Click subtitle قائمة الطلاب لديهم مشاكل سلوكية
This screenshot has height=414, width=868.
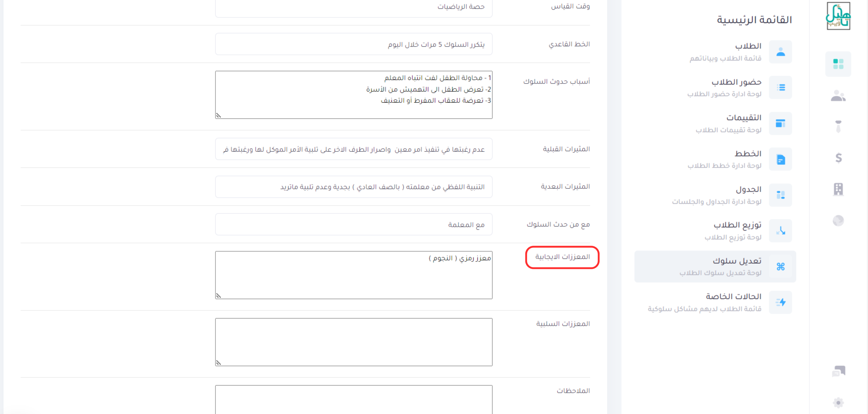tap(705, 309)
